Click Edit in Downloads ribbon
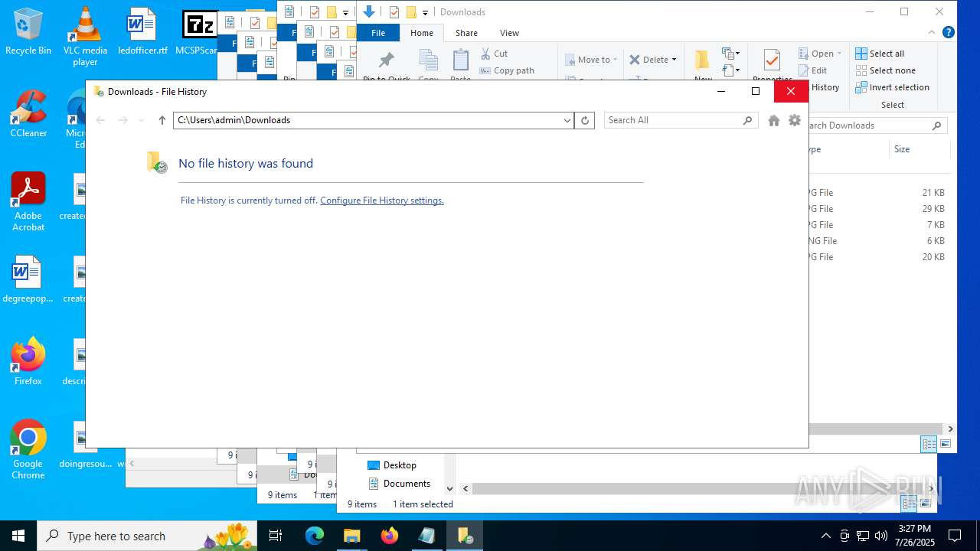Screen dimensions: 980x551 [813, 70]
